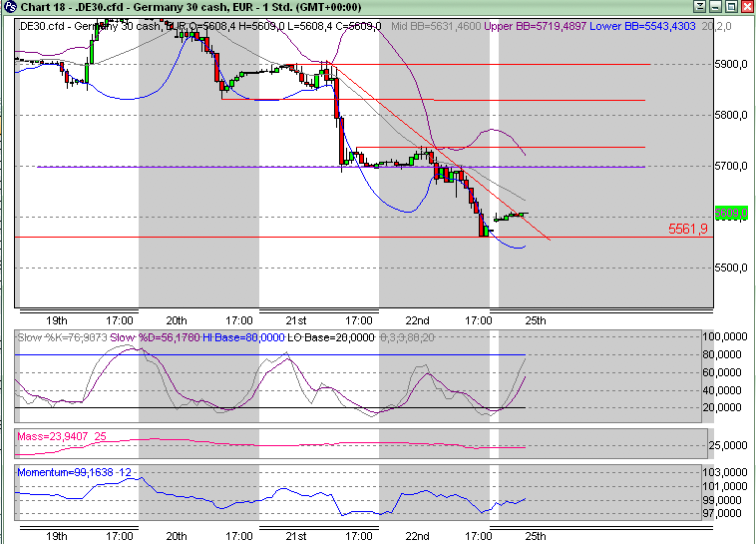The height and width of the screenshot is (544, 756).
Task: Click the 22nd date label under the price chart
Action: point(417,320)
